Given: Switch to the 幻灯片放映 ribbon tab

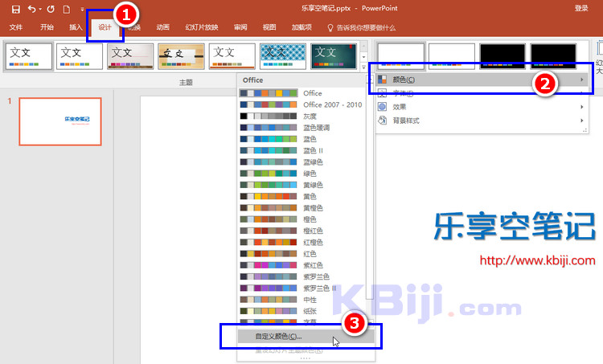Looking at the screenshot, I should (x=202, y=27).
